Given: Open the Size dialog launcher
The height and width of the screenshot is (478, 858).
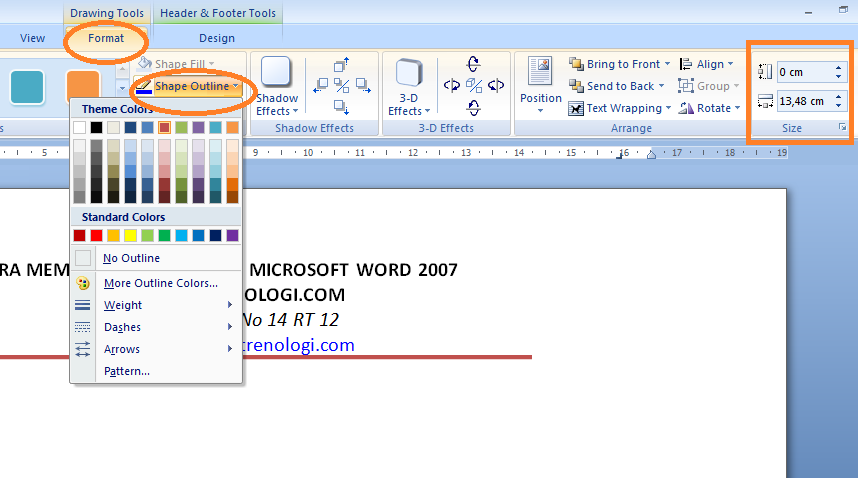Looking at the screenshot, I should (842, 127).
